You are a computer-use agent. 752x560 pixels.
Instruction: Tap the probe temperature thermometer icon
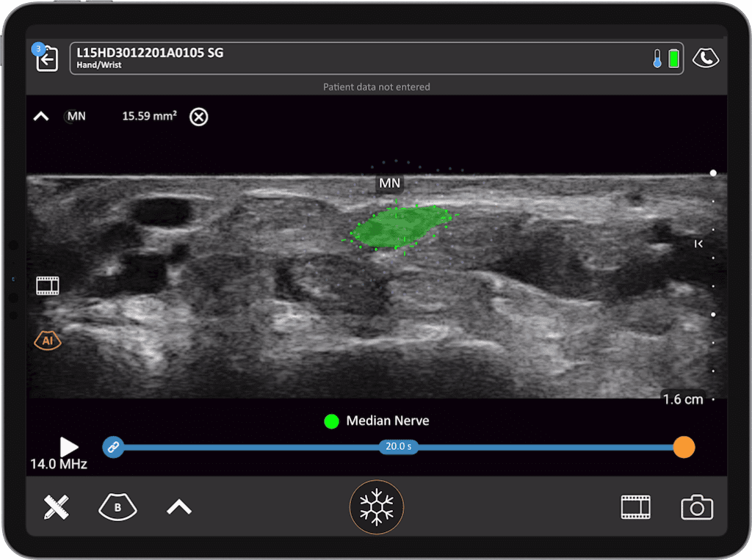point(657,59)
